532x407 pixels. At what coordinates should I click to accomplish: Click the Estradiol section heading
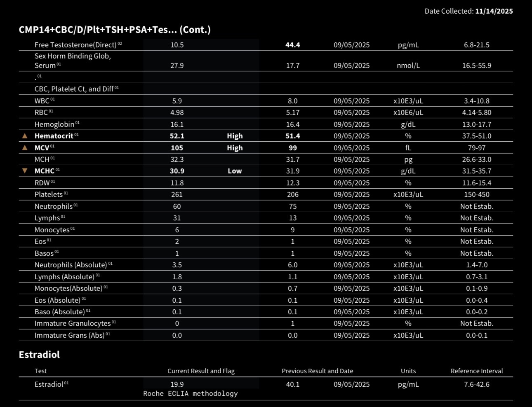point(39,355)
